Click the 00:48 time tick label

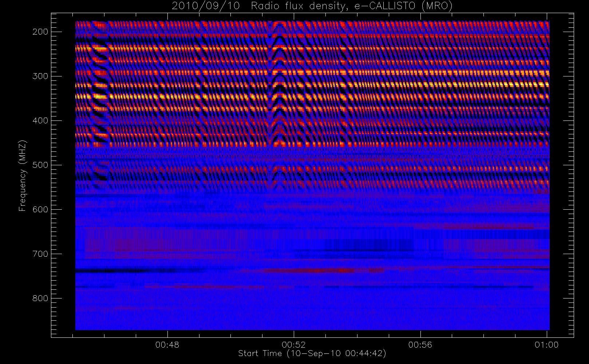click(x=167, y=345)
